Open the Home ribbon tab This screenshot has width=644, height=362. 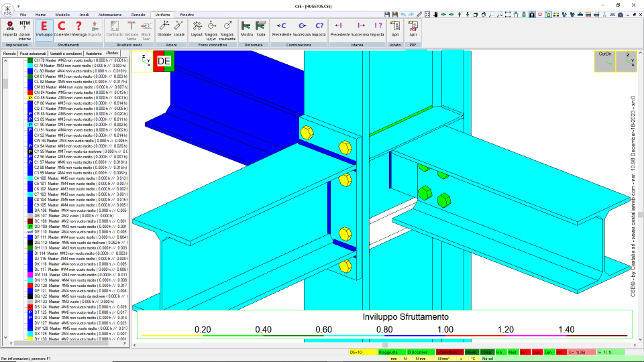40,15
